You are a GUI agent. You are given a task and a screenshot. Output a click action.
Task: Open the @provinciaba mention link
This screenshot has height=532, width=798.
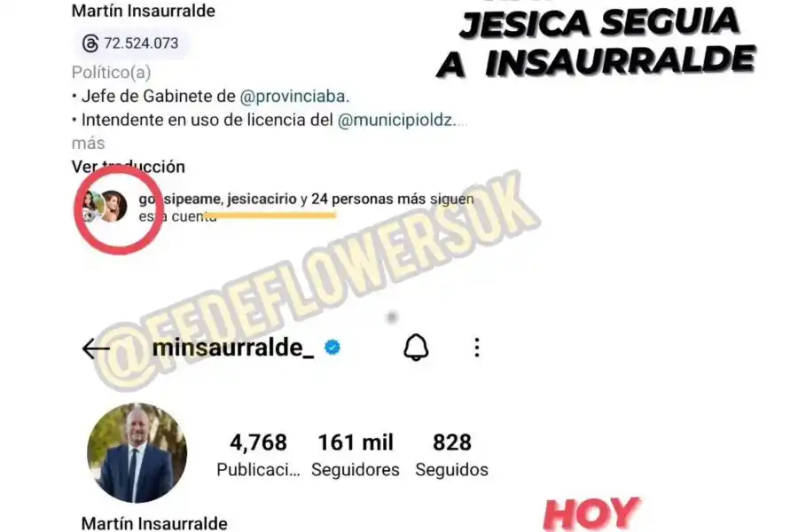click(x=293, y=97)
